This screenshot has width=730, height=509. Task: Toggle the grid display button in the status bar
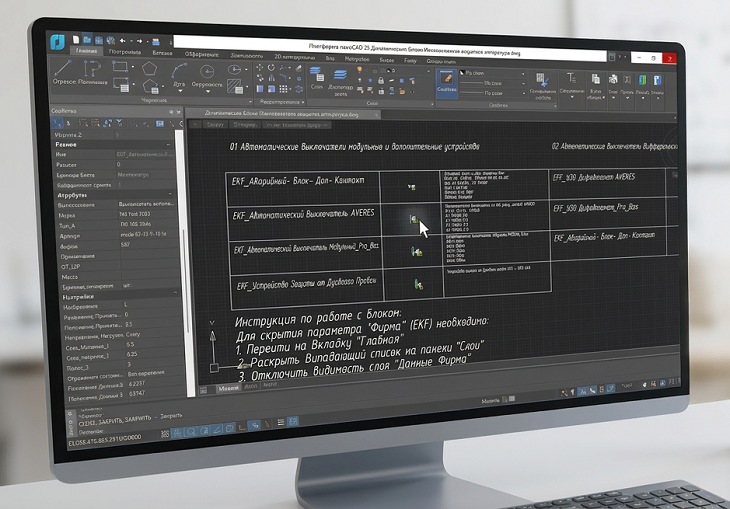click(x=177, y=433)
